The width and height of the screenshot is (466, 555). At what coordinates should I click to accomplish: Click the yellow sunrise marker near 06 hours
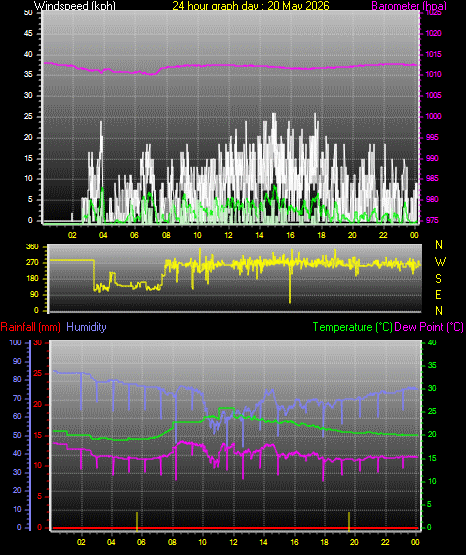[x=137, y=521]
